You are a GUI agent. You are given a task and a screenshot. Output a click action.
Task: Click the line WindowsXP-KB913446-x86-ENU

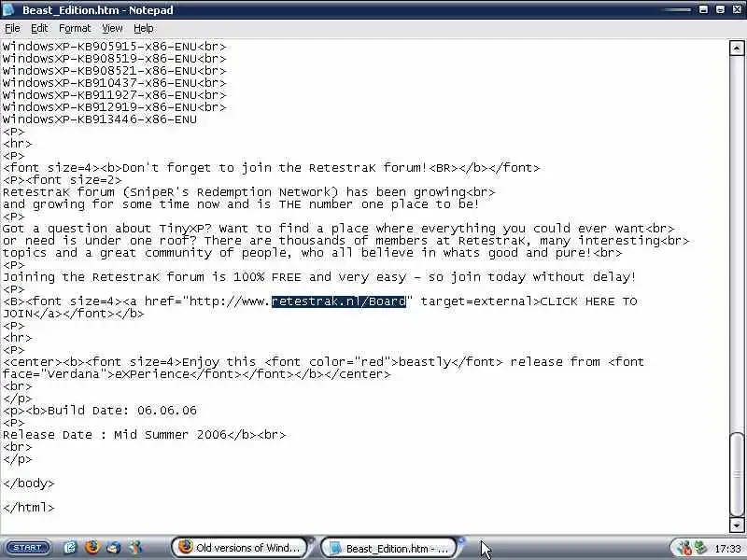[100, 119]
